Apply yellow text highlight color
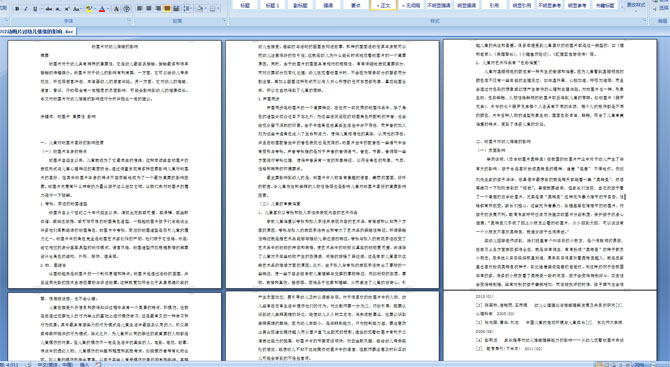 point(88,9)
